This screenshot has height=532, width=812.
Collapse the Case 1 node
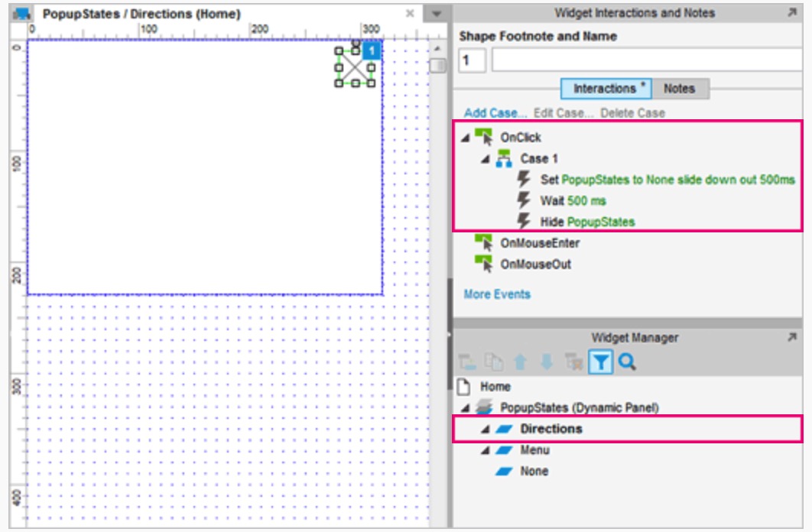tap(485, 159)
